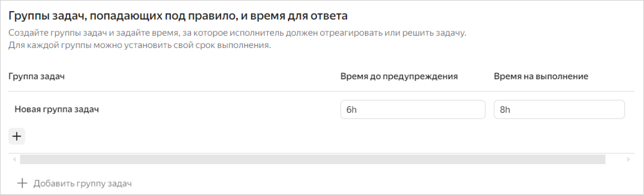Screen dimensions: 644x195
Task: Click the description sentence starting with Создайте группы задач
Action: 237,33
